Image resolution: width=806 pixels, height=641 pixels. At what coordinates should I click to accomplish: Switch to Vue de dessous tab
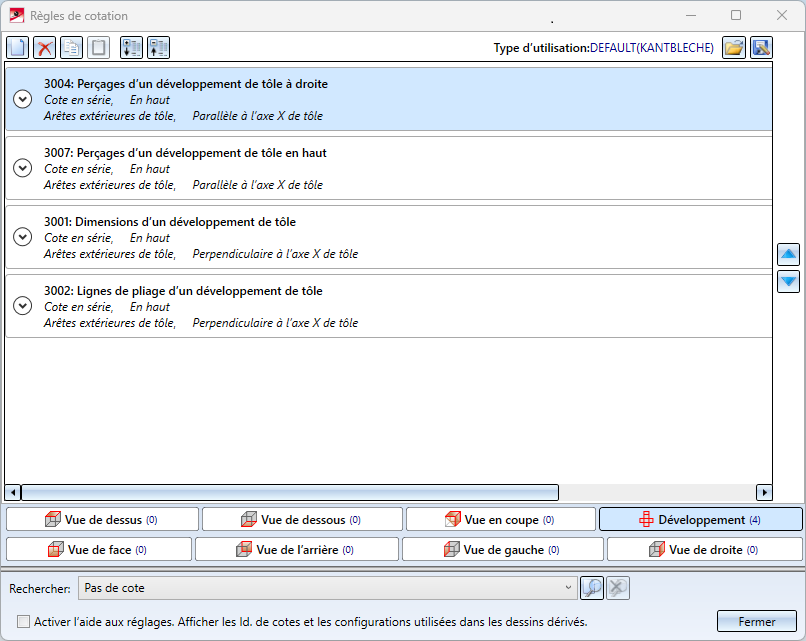(302, 519)
